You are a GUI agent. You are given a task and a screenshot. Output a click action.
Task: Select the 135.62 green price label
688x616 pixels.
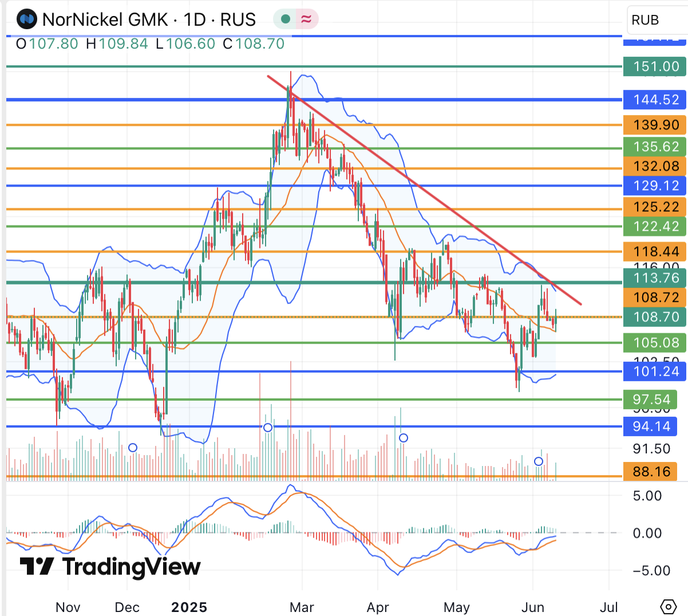(x=655, y=147)
